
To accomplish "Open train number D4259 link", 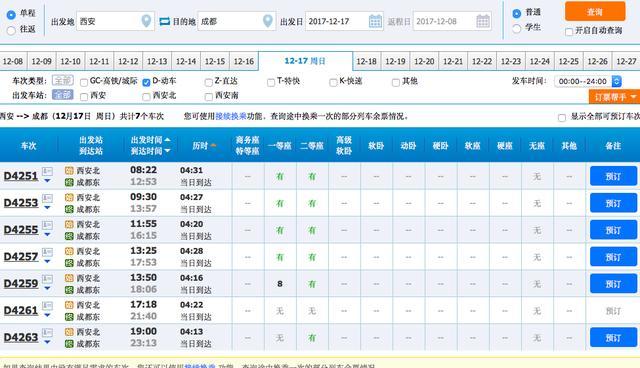I will pos(20,284).
